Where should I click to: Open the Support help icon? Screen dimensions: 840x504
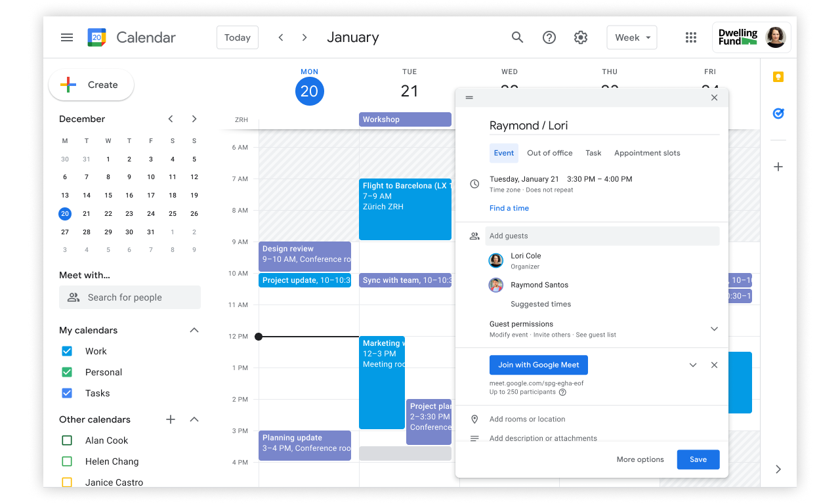549,37
